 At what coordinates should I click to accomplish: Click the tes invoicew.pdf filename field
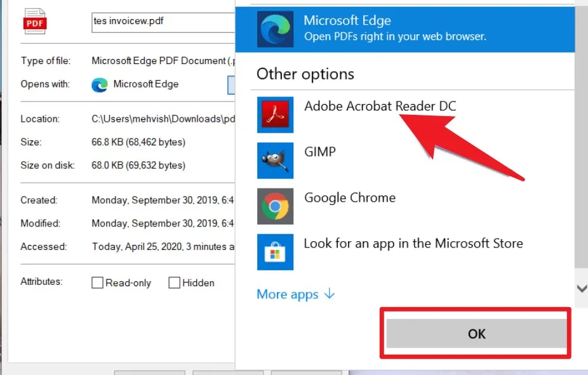click(163, 22)
